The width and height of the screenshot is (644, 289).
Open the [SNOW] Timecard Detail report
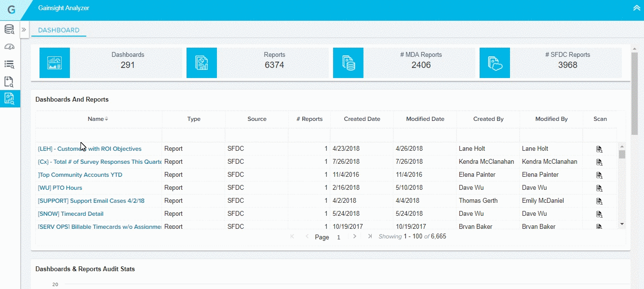tap(71, 214)
